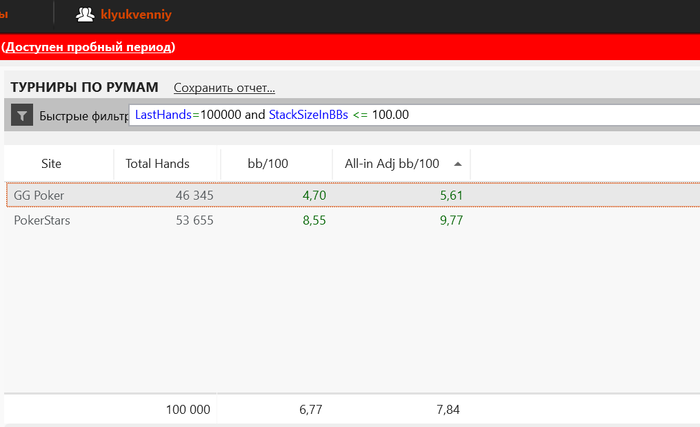Click the 100 000 total hands summary
700x427 pixels.
tap(188, 410)
